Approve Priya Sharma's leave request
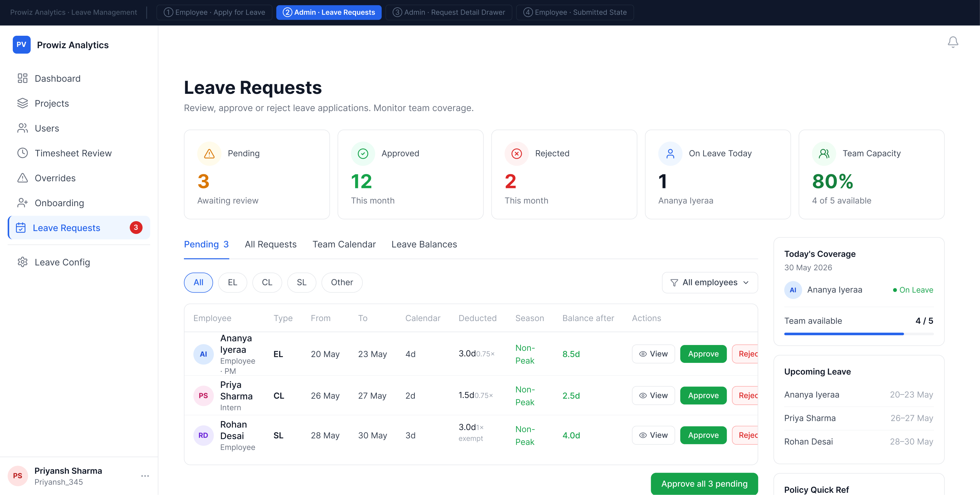Screen dimensions: 980x495 click(x=703, y=395)
